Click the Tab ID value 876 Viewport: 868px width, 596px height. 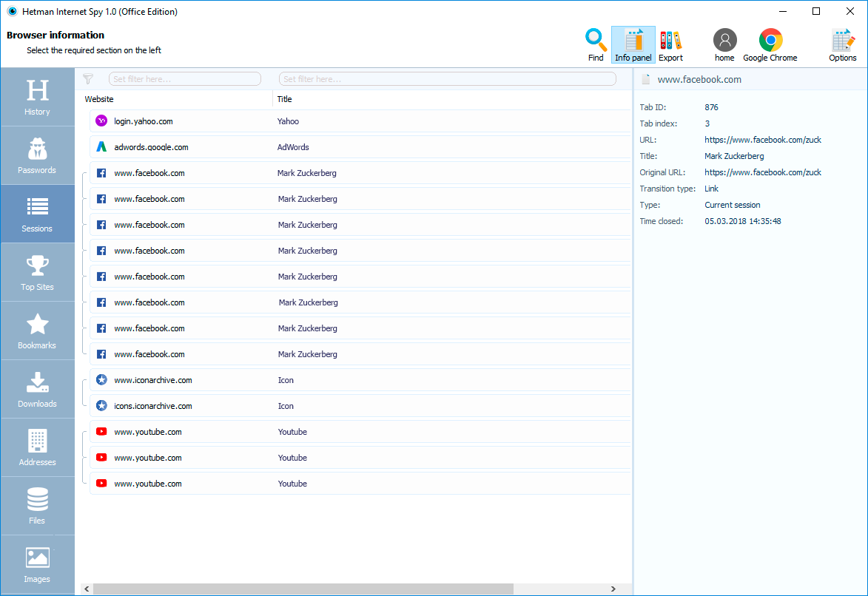point(711,107)
